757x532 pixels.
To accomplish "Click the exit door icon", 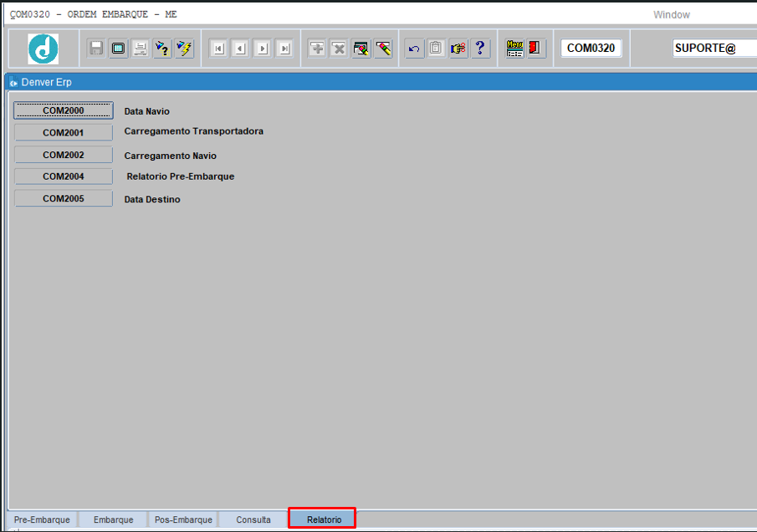I will (536, 49).
